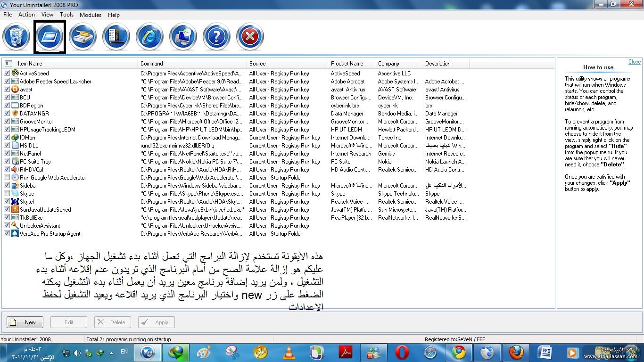Uncheck the BCU startup checkbox
This screenshot has height=362, width=644.
(x=7, y=97)
